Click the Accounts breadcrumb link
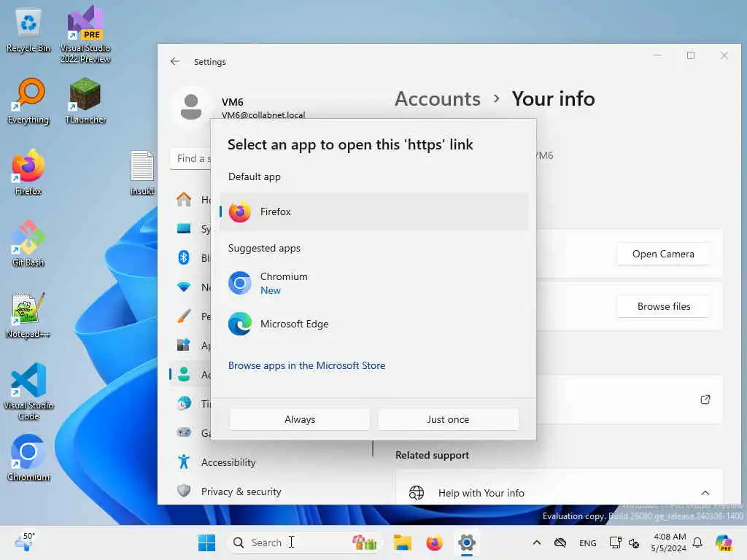The width and height of the screenshot is (747, 560). [x=438, y=99]
